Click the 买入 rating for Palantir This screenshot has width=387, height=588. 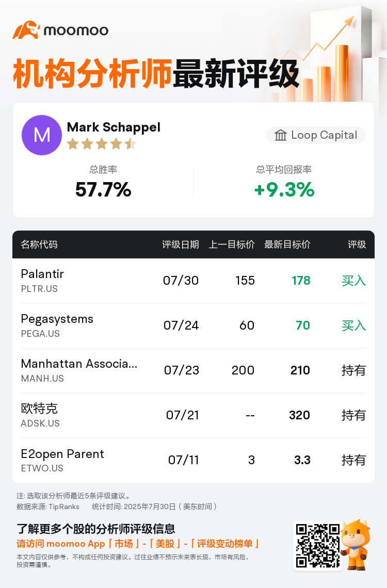point(353,281)
